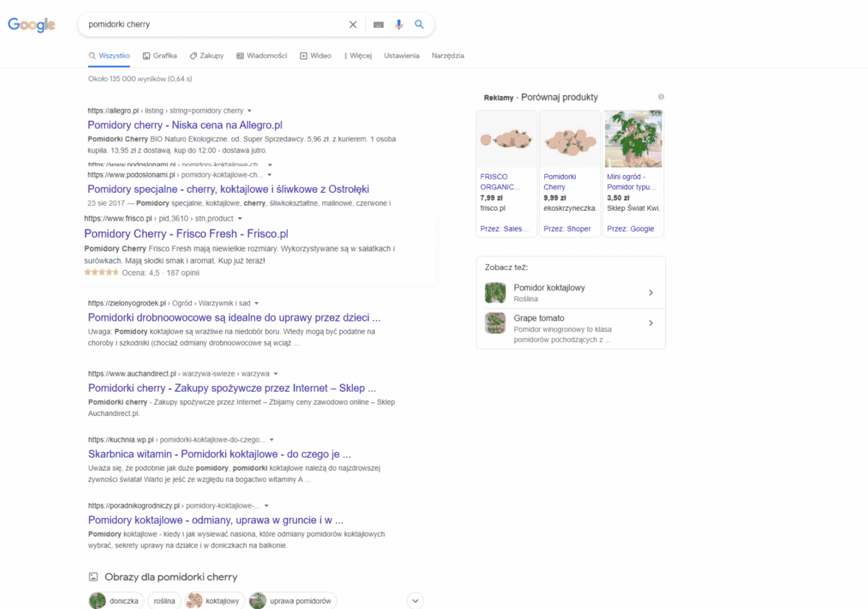Click the Mini ogród - Pomidor typu title
The width and height of the screenshot is (868, 609).
pyautogui.click(x=631, y=182)
